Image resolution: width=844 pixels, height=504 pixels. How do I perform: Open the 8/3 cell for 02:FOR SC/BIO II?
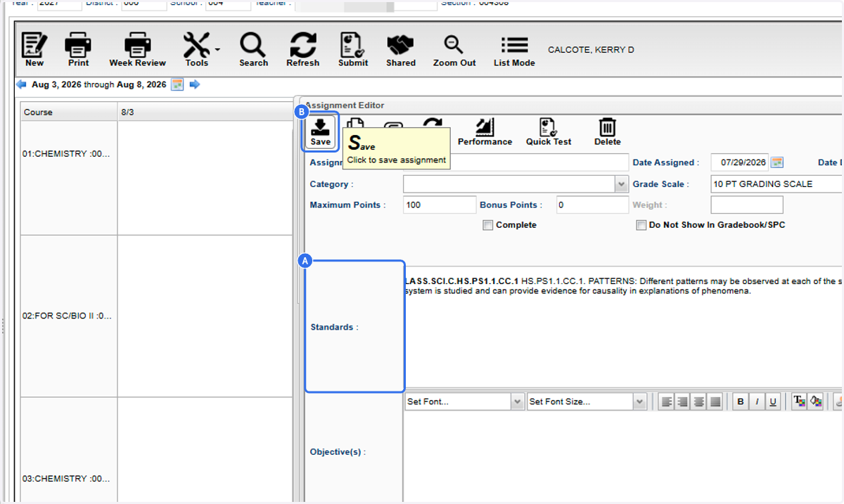pos(205,316)
